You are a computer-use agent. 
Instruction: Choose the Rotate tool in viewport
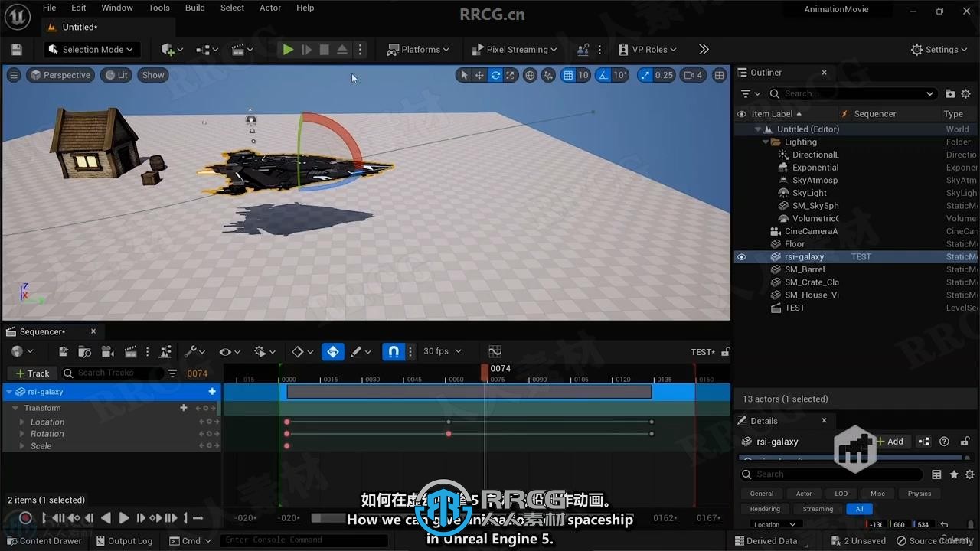495,75
